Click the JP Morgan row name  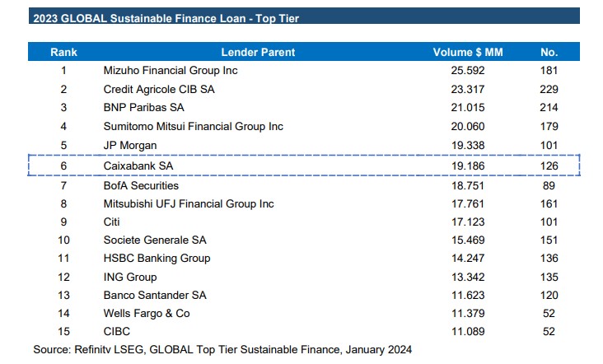click(130, 146)
